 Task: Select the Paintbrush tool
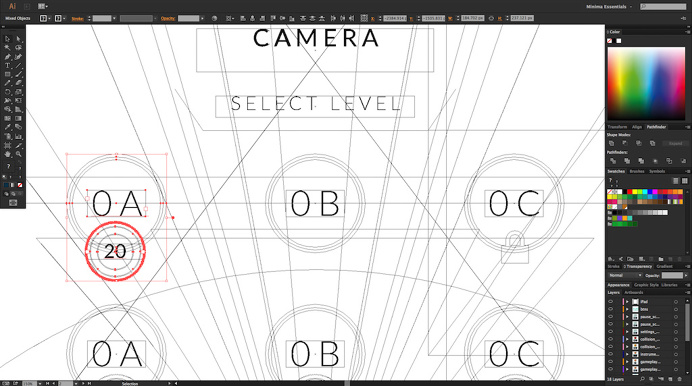pyautogui.click(x=19, y=75)
